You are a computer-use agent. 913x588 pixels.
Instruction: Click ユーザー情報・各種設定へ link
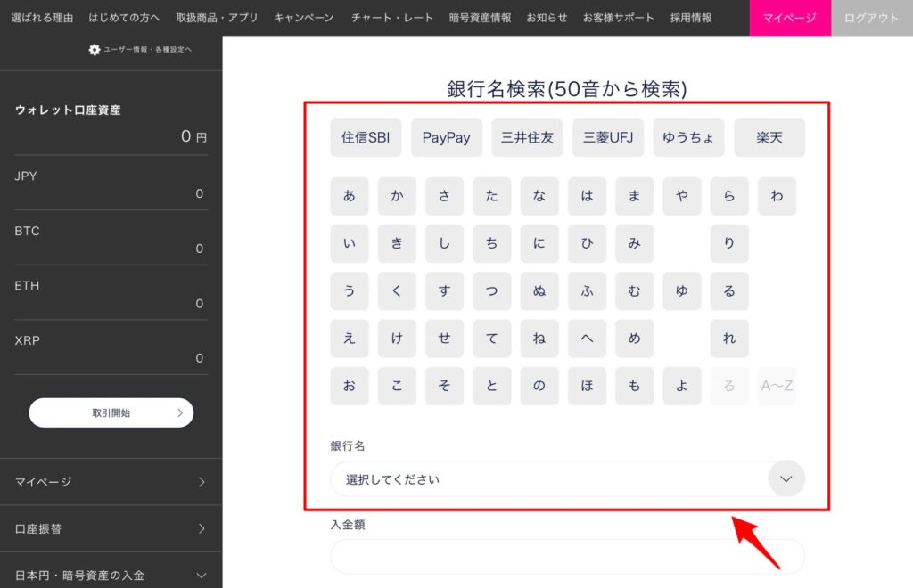pos(147,50)
